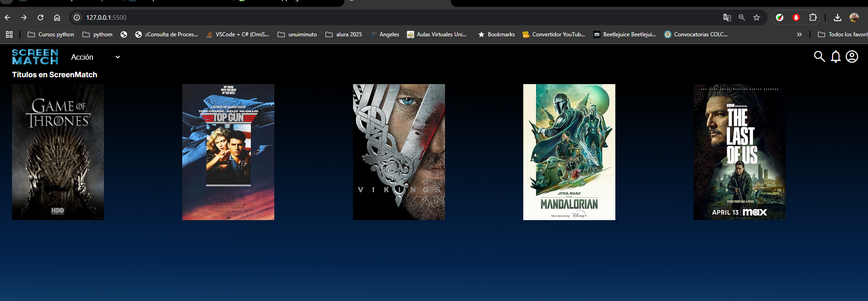The image size is (868, 301).
Task: Open the unuiminuto bookmark folder
Action: pyautogui.click(x=297, y=34)
